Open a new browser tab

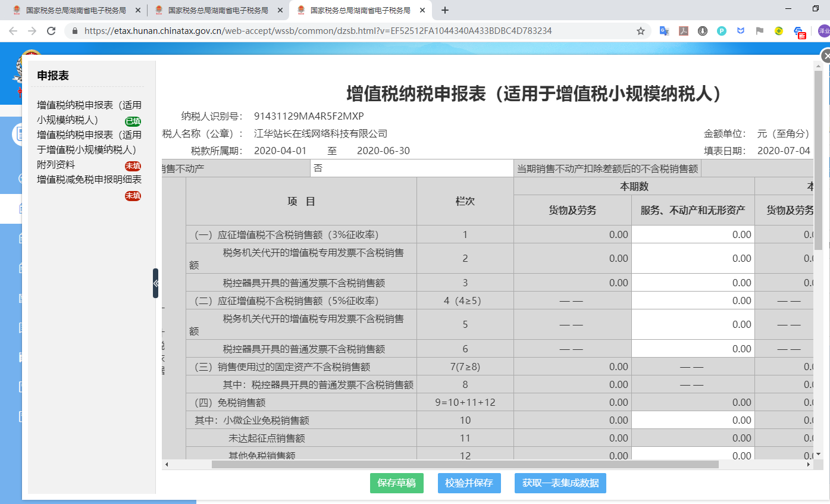(444, 10)
